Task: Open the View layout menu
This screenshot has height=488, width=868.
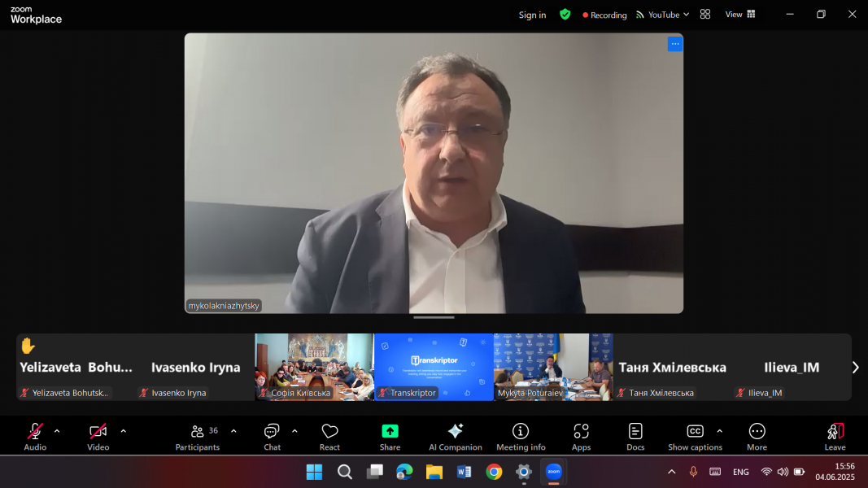Action: 739,15
